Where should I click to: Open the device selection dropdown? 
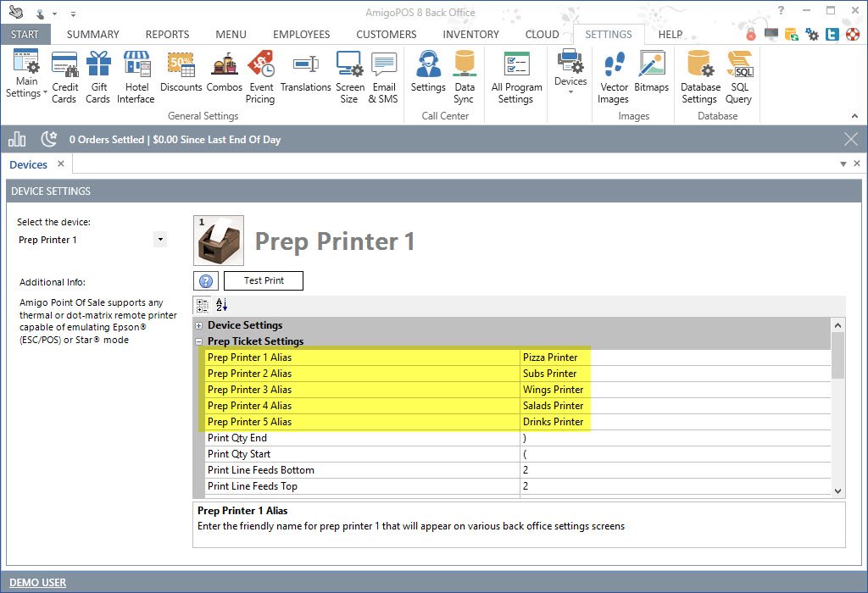tap(160, 240)
